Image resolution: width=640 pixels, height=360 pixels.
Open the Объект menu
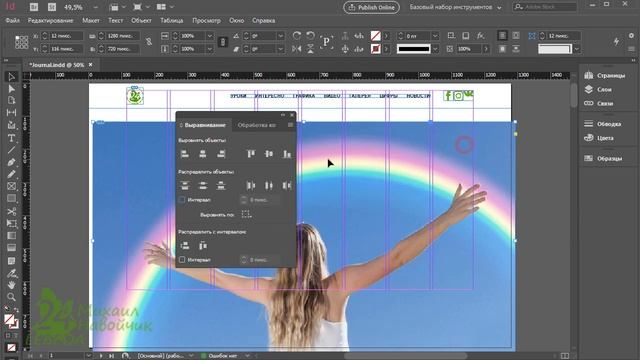tap(141, 20)
